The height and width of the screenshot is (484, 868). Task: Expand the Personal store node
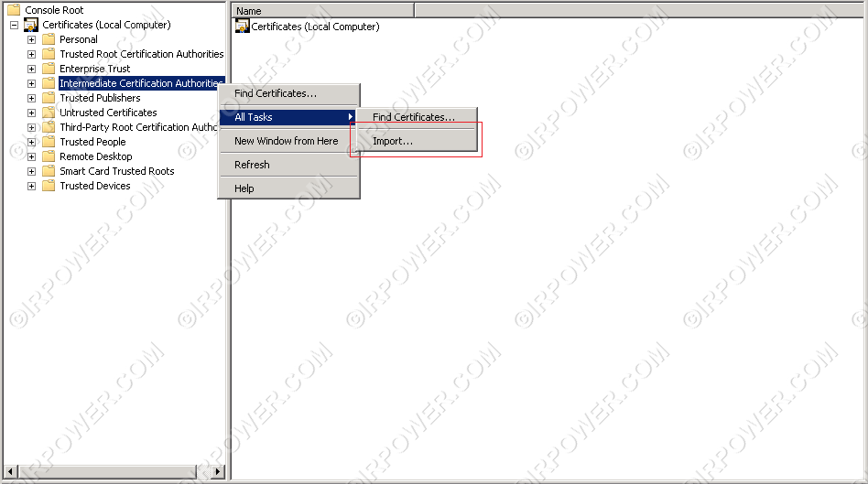point(32,39)
